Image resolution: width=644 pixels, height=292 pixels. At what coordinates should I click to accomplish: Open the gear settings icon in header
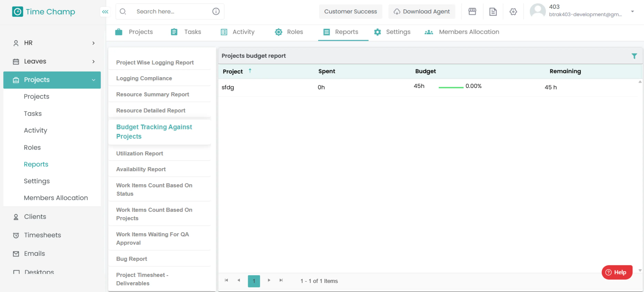coord(513,12)
